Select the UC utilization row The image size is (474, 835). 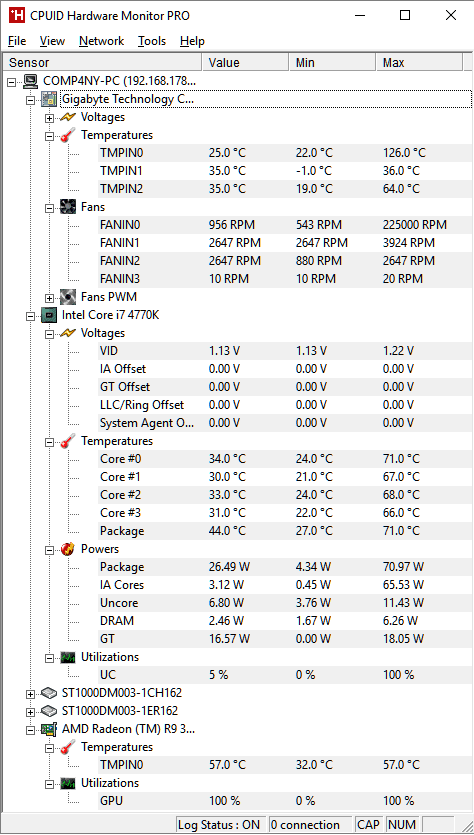(284, 675)
